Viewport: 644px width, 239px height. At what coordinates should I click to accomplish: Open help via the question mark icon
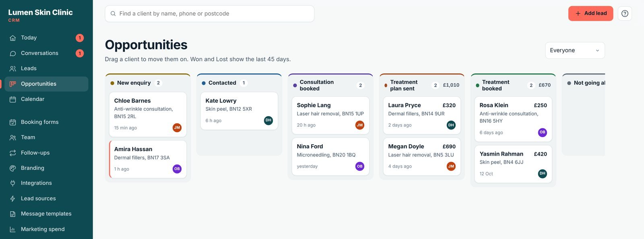[625, 14]
